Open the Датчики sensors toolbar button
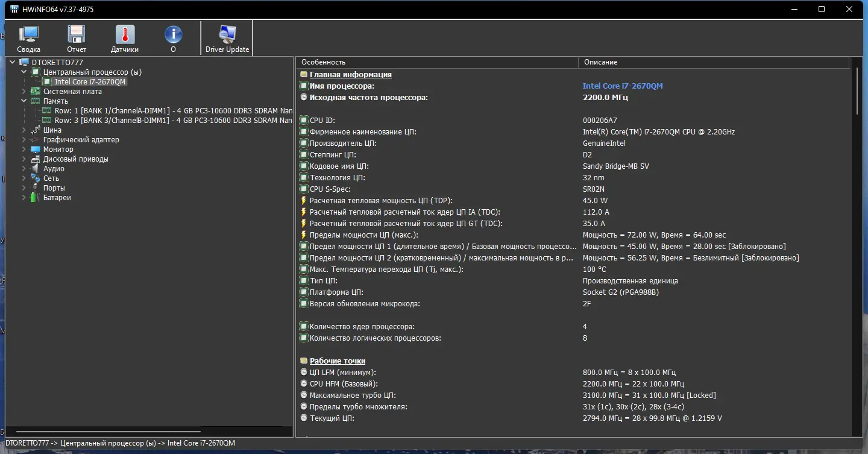Viewport: 868px width, 454px height. pyautogui.click(x=125, y=39)
